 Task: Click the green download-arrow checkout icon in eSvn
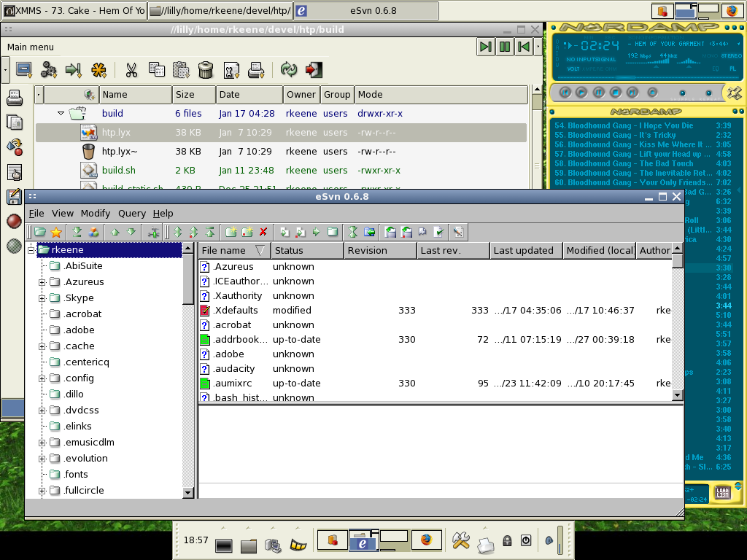click(x=77, y=232)
